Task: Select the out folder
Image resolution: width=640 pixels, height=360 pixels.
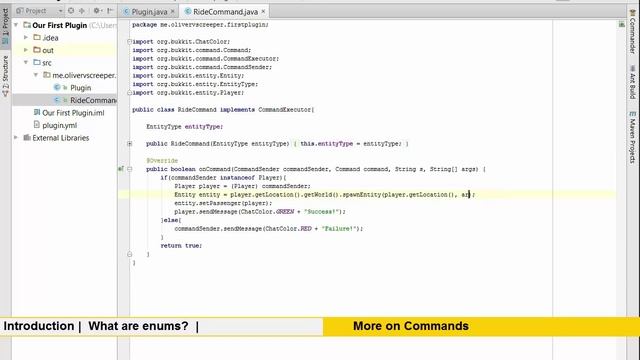Action: tap(48, 51)
